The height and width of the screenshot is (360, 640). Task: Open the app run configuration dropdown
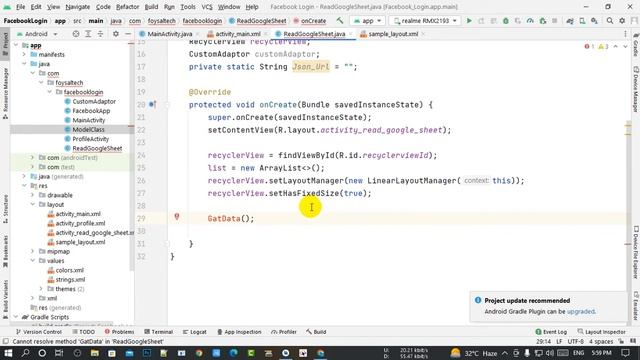click(367, 21)
